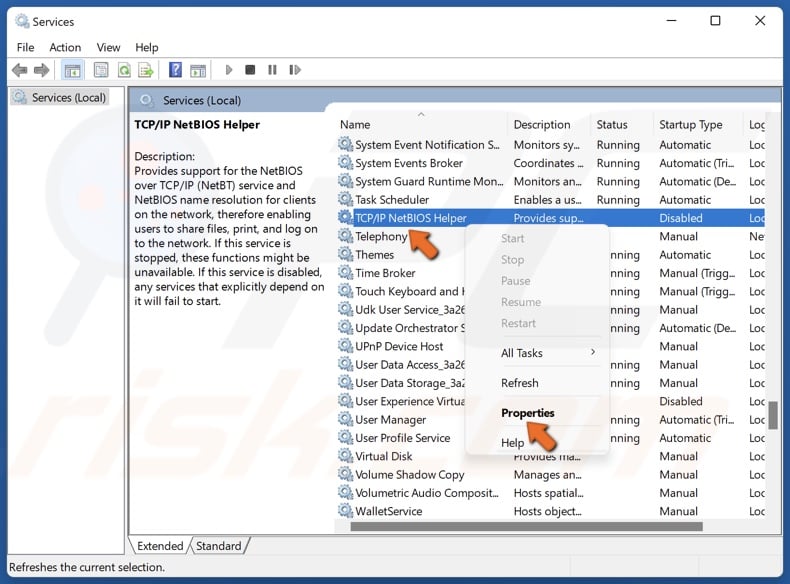Click the green Refresh toolbar icon
This screenshot has width=790, height=584.
click(124, 70)
